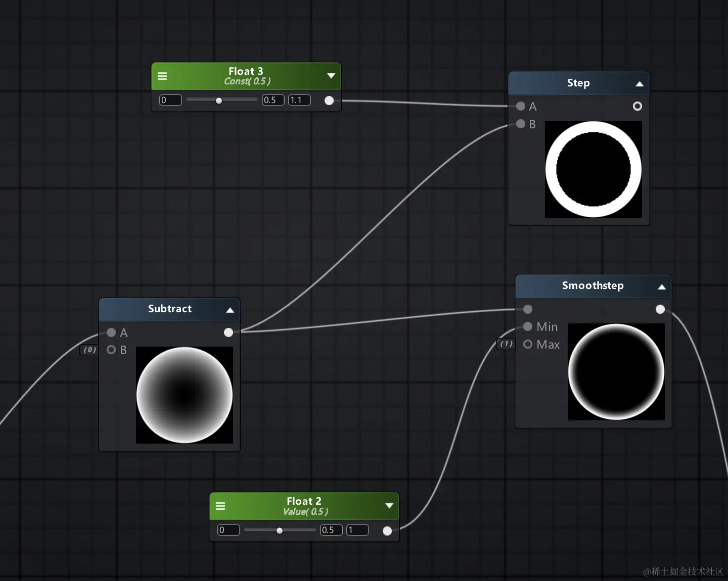The width and height of the screenshot is (728, 581).
Task: Collapse the Step node preview
Action: coord(640,84)
